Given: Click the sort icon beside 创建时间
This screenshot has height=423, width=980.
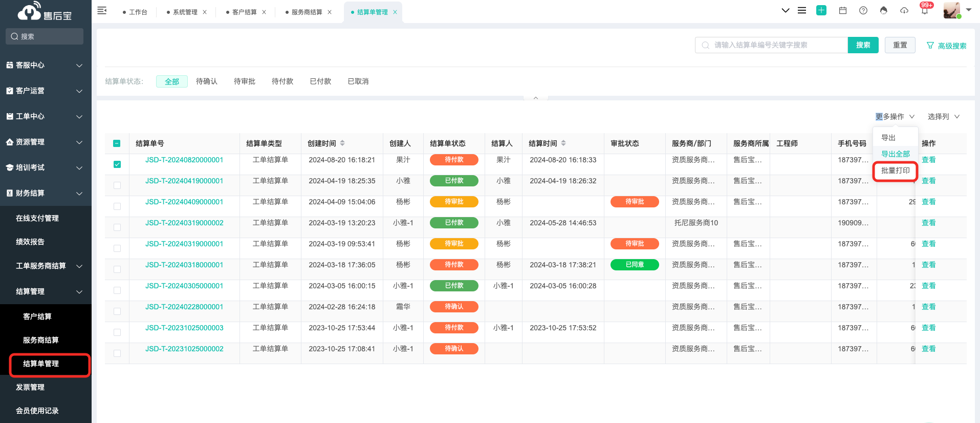Looking at the screenshot, I should [342, 143].
